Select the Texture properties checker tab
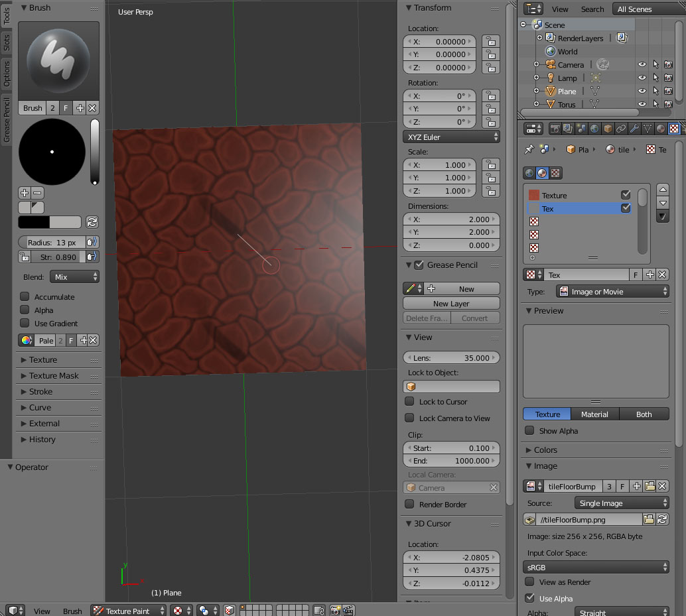Viewport: 686px width, 616px height. pos(674,128)
